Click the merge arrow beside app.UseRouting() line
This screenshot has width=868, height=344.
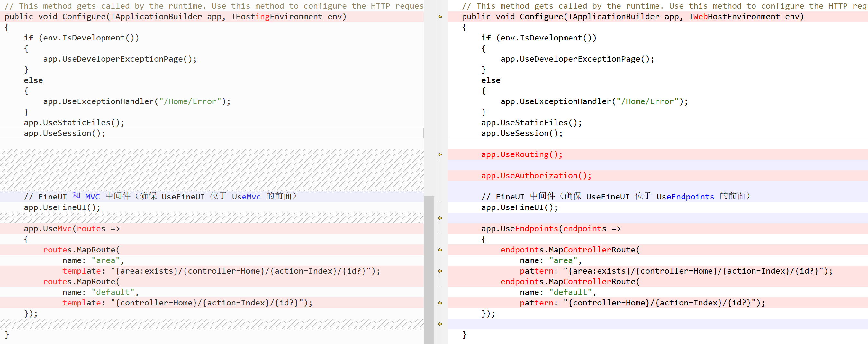tap(440, 154)
